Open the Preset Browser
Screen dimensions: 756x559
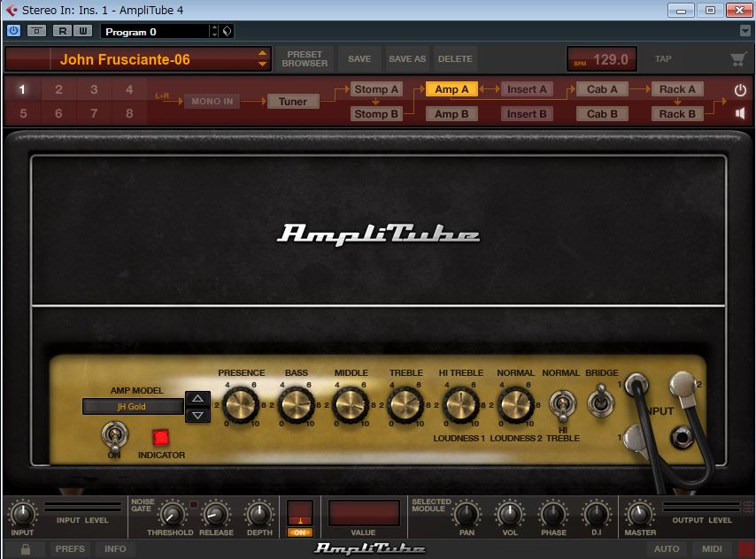(305, 58)
